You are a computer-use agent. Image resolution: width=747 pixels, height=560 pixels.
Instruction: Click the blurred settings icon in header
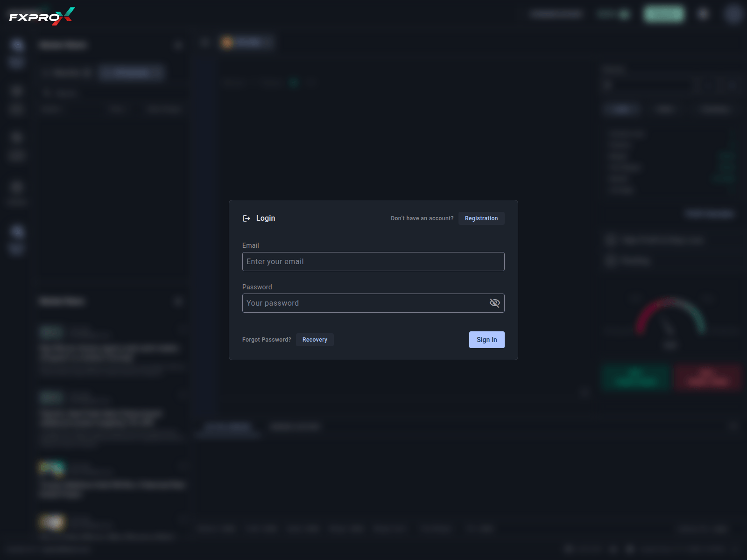tap(703, 14)
